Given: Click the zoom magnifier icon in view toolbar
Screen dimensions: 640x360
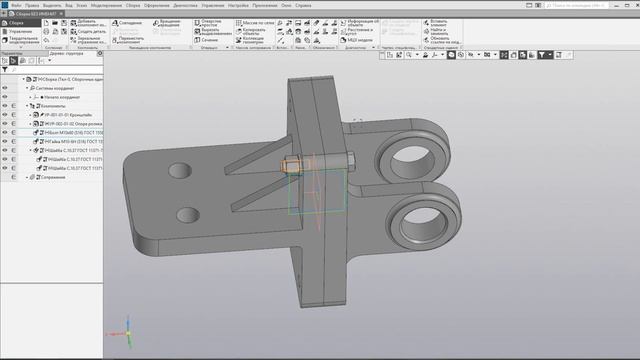Looking at the screenshot, I should [409, 55].
